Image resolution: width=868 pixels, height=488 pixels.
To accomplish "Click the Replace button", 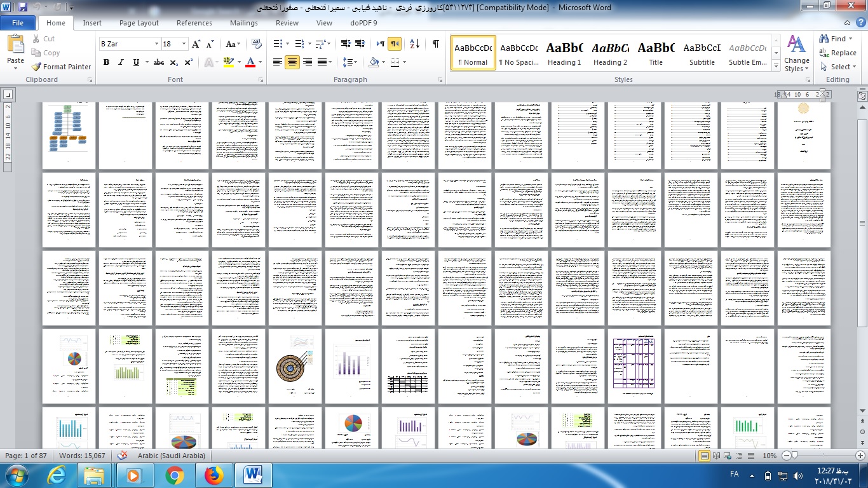I will point(837,53).
